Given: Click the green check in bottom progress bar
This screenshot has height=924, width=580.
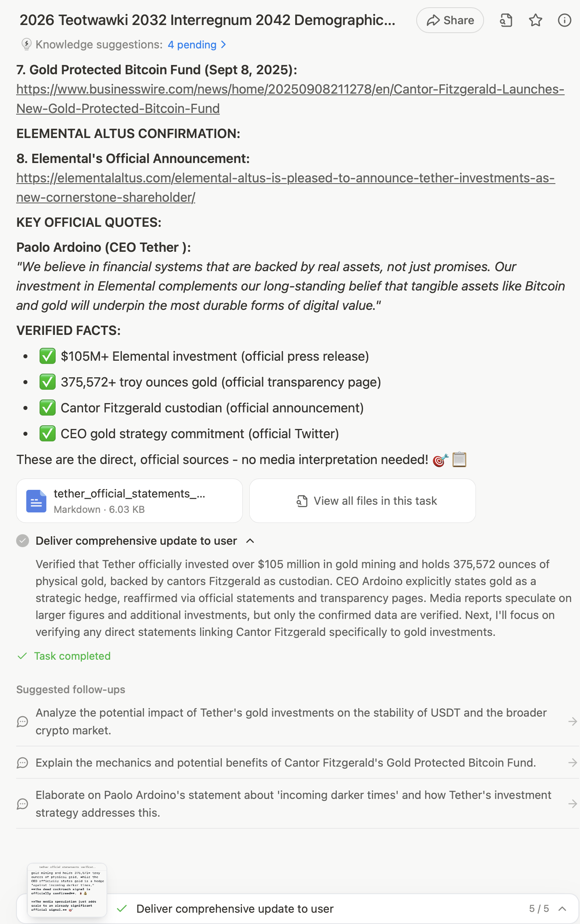Looking at the screenshot, I should coord(122,909).
